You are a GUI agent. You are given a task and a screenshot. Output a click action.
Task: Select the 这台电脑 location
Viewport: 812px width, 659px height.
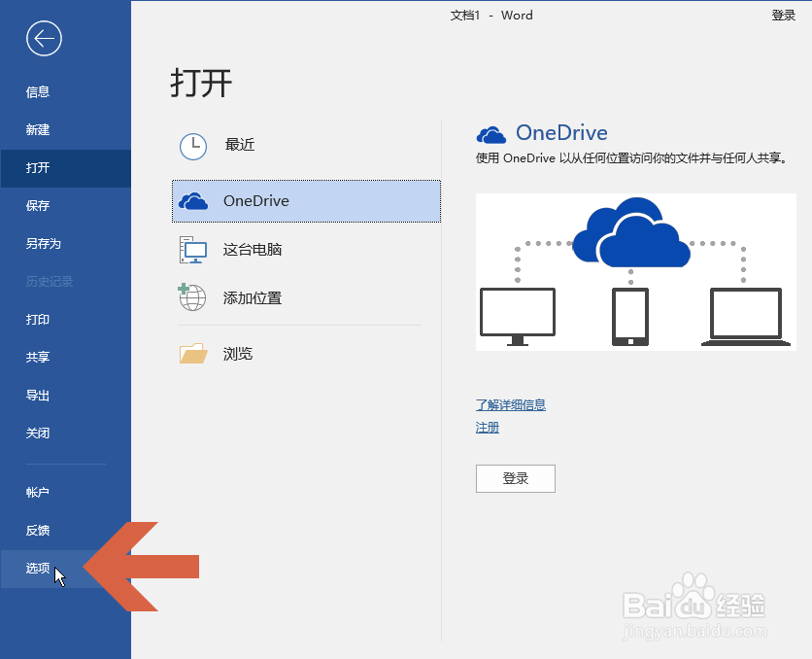[x=306, y=250]
